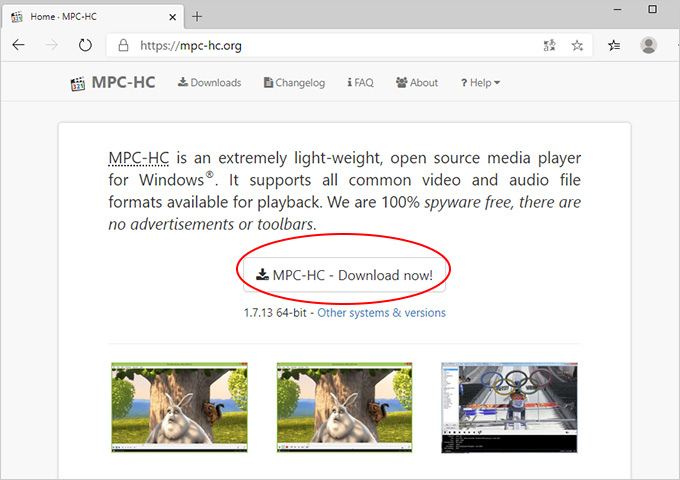Image resolution: width=680 pixels, height=480 pixels.
Task: Select the Home - MPC-HC tab
Action: click(x=92, y=16)
